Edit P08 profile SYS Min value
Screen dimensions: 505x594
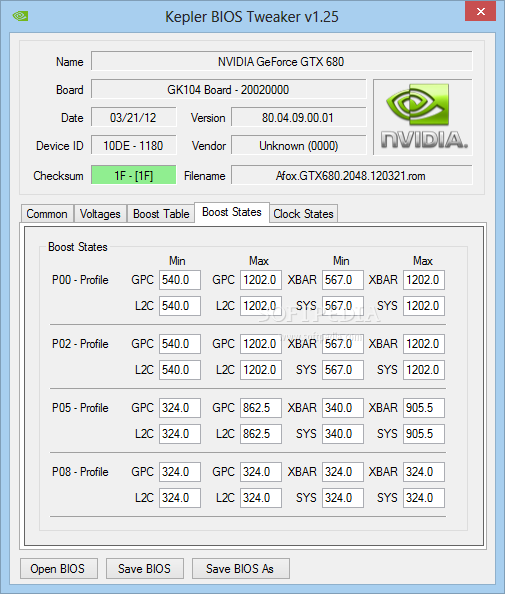click(342, 498)
